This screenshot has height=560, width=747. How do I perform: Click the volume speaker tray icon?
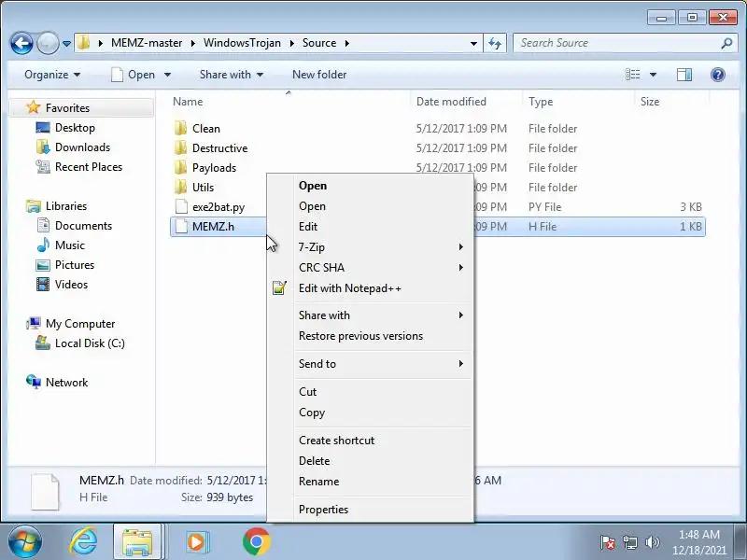(x=652, y=542)
